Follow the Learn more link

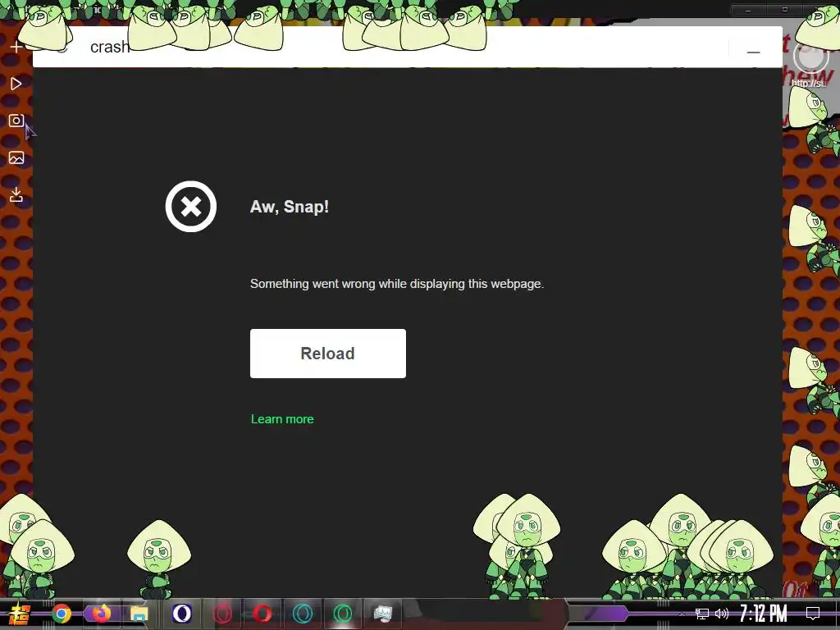click(x=282, y=419)
